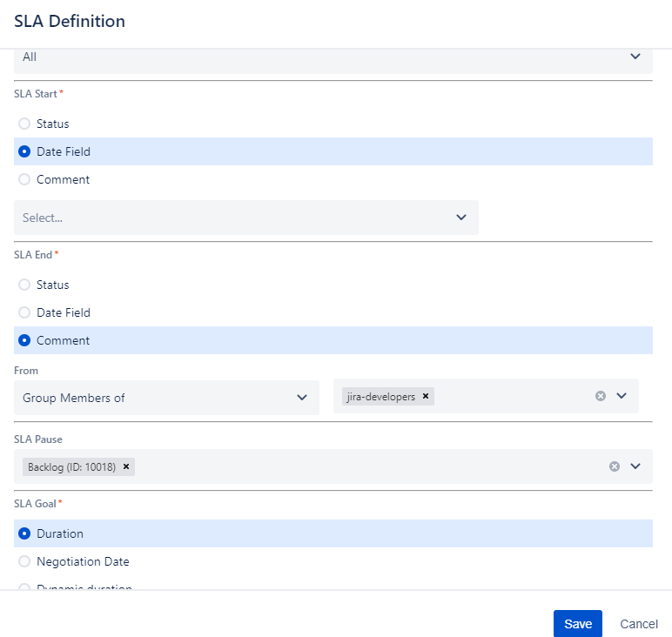The width and height of the screenshot is (672, 637).
Task: Open the group picker dropdown chevron
Action: coord(622,396)
